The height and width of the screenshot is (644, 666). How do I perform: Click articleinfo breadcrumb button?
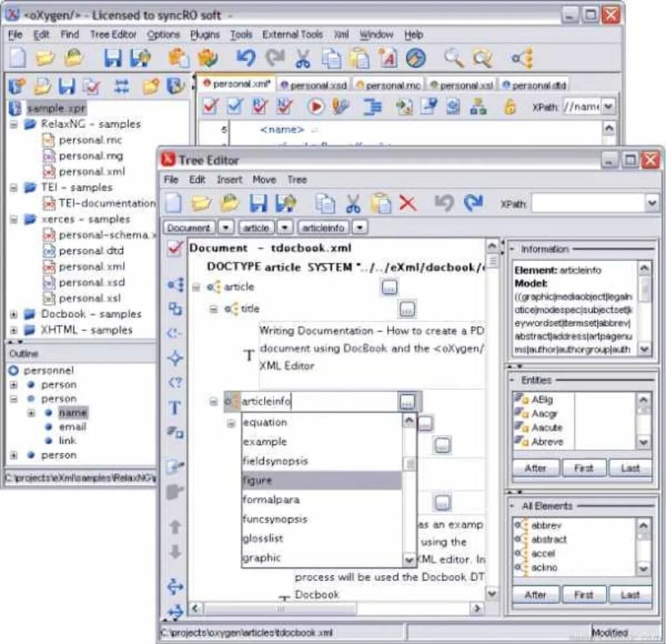[323, 228]
